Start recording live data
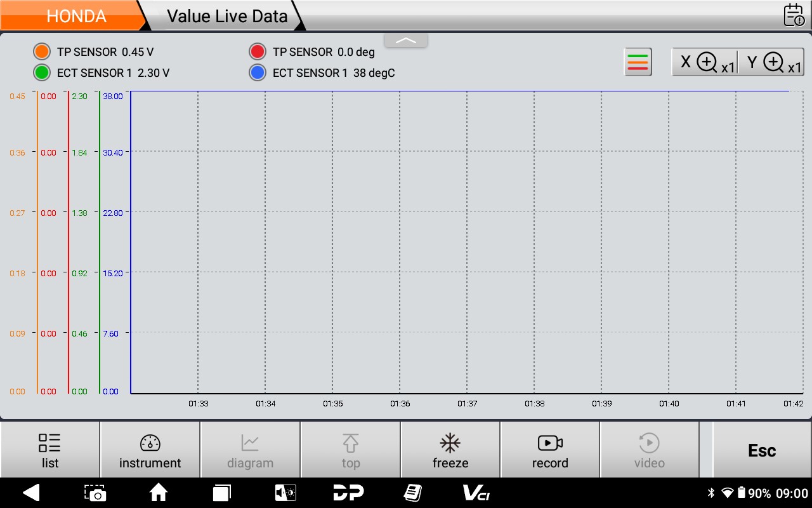This screenshot has width=812, height=508. (550, 451)
